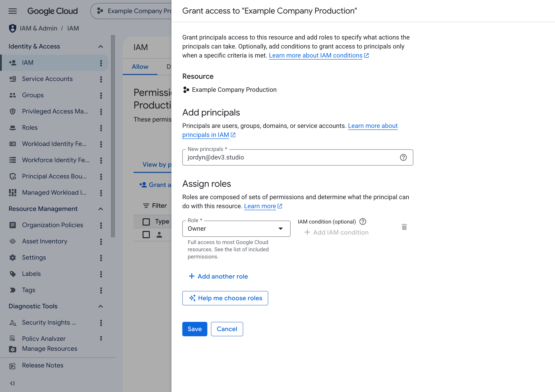Save the granted access
Screen dimensions: 555x392
point(194,329)
